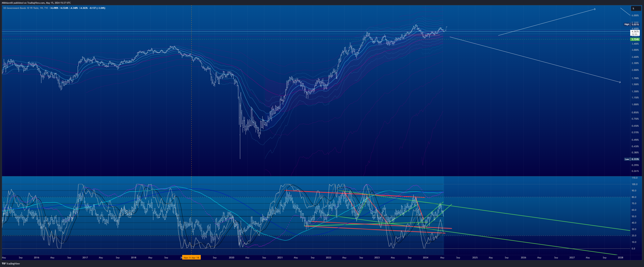Click the 1.500% price axis label
Viewport: 644px width, 267px height.
[635, 84]
